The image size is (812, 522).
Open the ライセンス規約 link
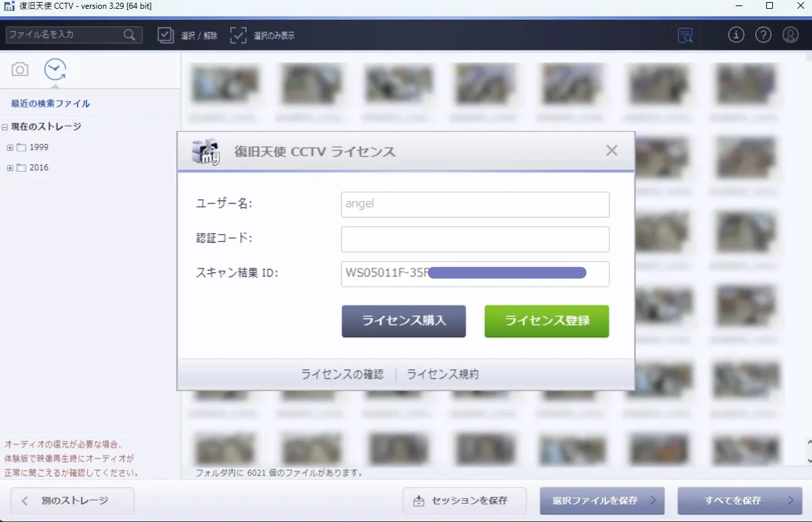tap(442, 375)
